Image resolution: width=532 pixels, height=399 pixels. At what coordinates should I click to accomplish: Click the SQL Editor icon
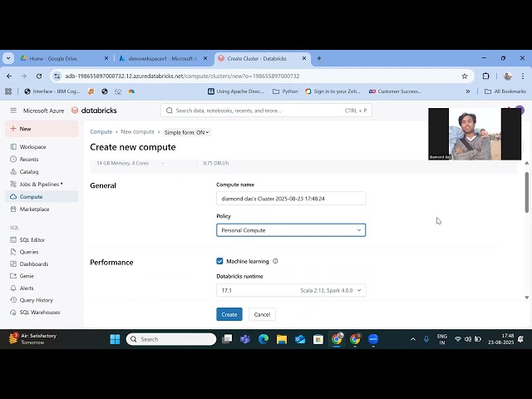pos(13,240)
